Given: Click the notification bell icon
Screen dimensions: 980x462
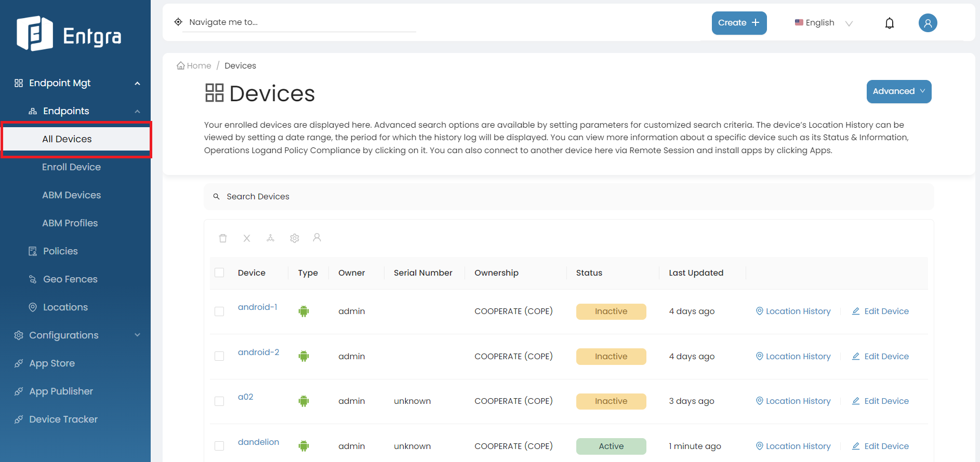Looking at the screenshot, I should pyautogui.click(x=889, y=23).
